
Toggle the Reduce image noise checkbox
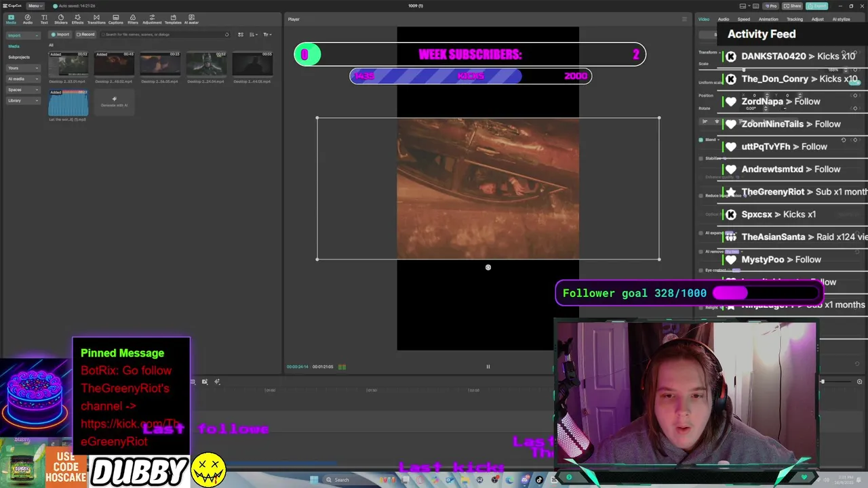point(701,196)
